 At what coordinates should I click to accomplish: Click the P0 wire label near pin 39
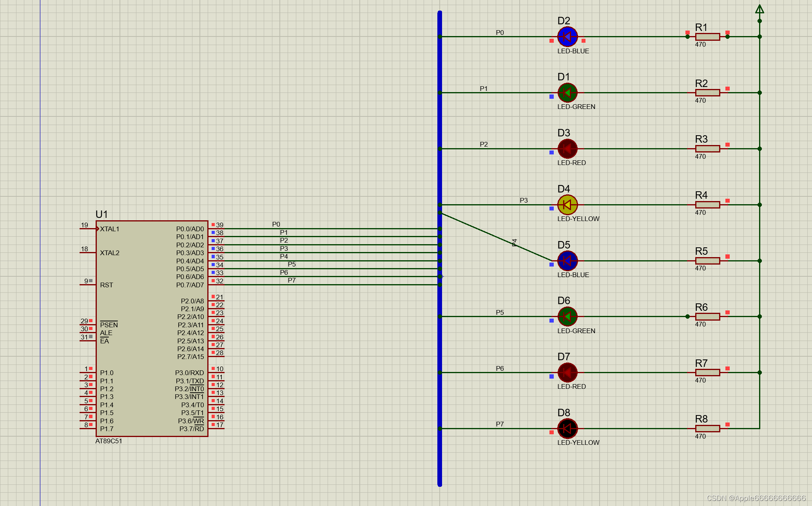coord(276,224)
